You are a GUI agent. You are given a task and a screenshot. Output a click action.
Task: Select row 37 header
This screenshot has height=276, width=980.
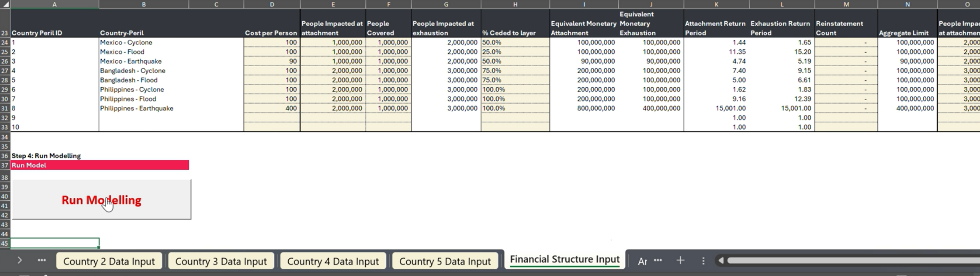(5, 165)
